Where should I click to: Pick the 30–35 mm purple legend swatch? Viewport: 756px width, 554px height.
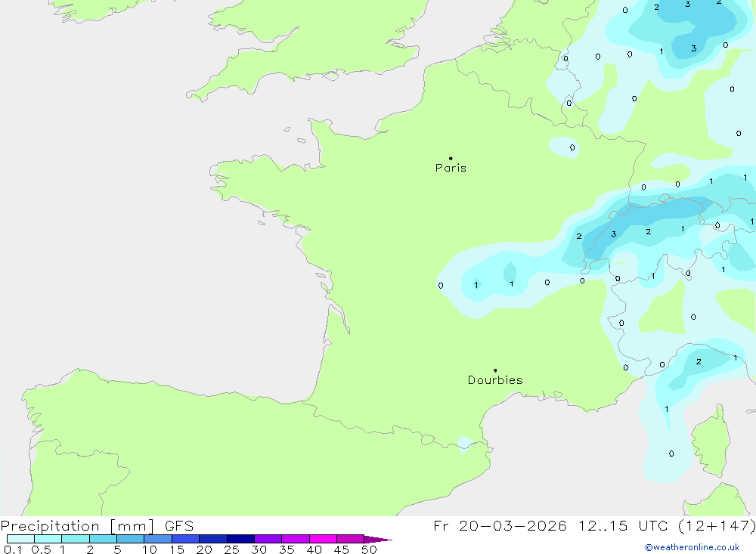(x=268, y=539)
